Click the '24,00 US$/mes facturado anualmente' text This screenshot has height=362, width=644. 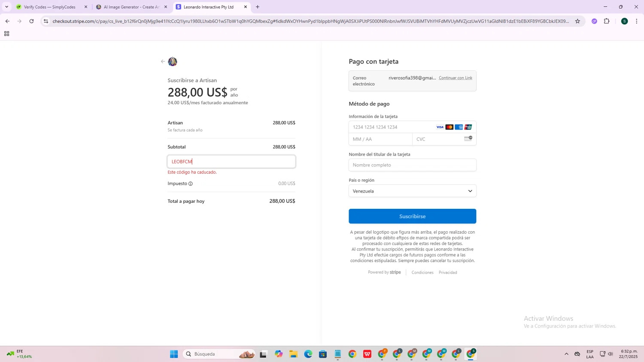[208, 103]
